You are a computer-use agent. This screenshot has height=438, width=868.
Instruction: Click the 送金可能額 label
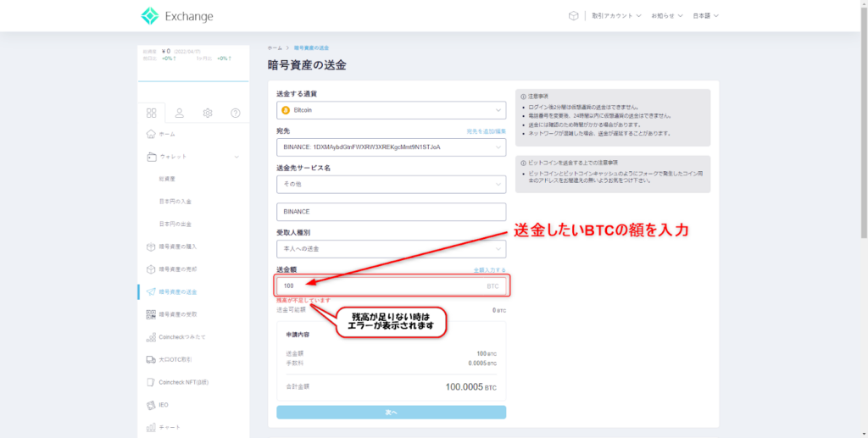click(292, 310)
